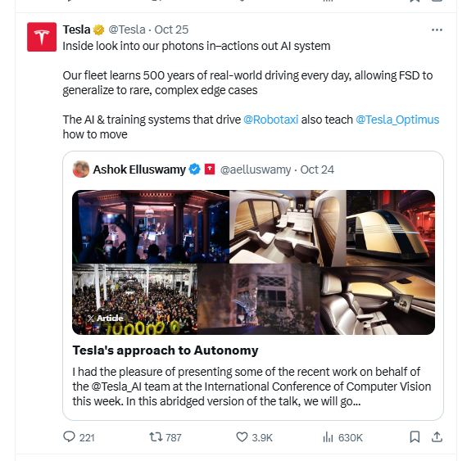Bookmark this Tesla post
This screenshot has height=461, width=476.
[x=415, y=437]
